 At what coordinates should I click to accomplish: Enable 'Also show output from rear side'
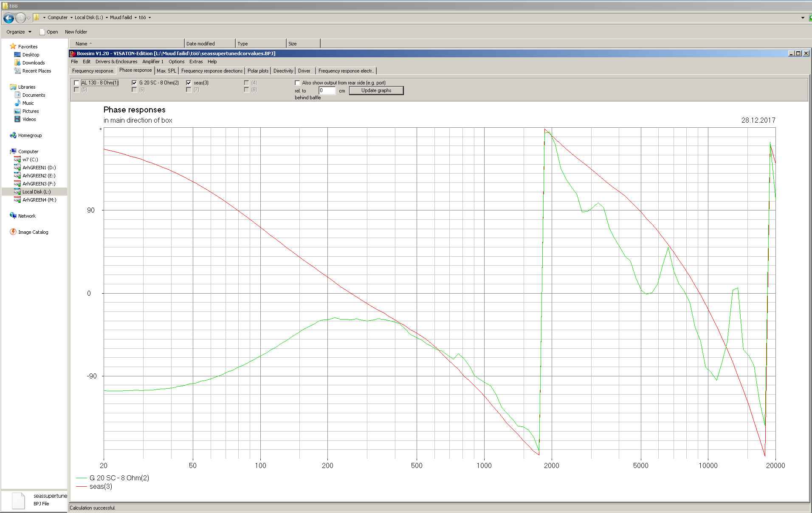(297, 83)
